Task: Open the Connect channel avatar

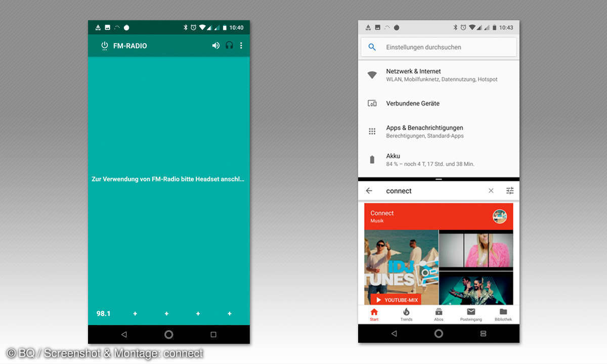Action: pos(500,216)
